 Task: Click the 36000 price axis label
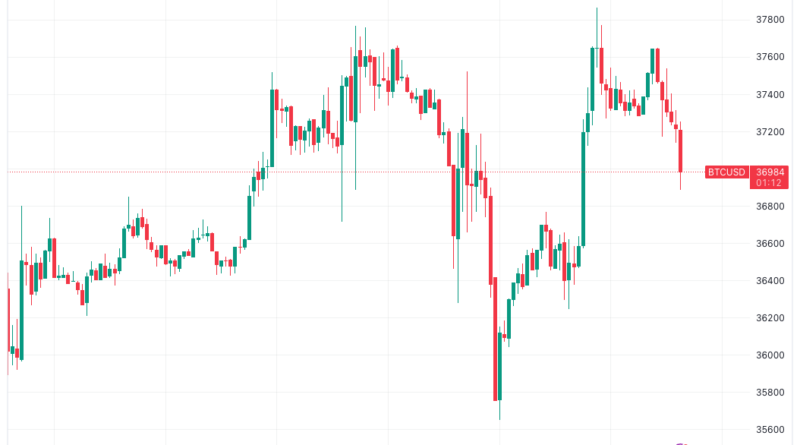point(770,356)
